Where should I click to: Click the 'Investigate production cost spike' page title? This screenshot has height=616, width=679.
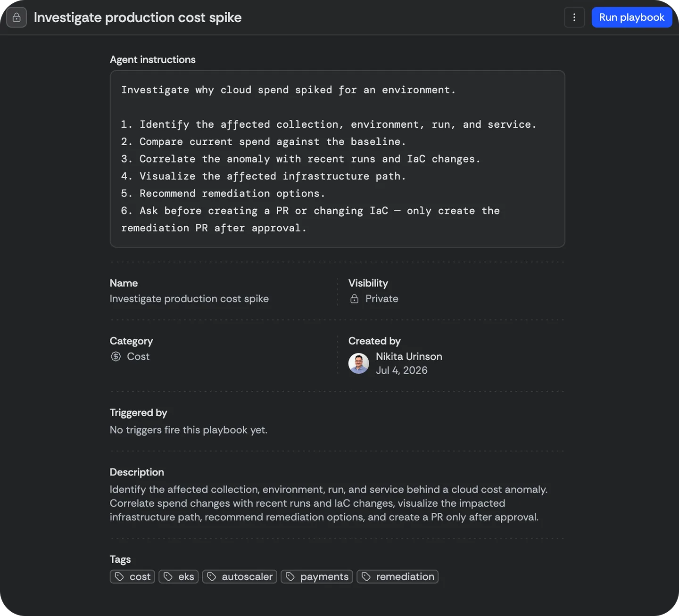coord(138,17)
